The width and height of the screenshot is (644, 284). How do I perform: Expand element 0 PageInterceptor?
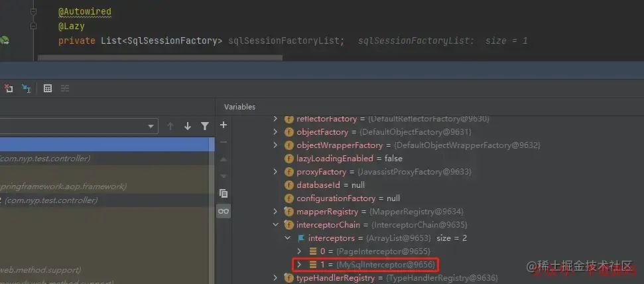tap(299, 251)
